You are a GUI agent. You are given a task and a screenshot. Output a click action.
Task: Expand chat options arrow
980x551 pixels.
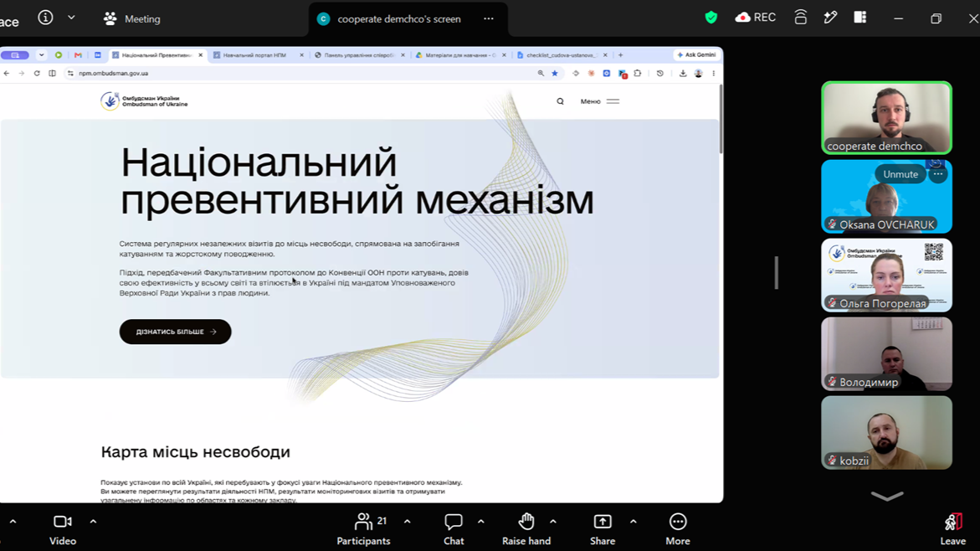click(480, 521)
